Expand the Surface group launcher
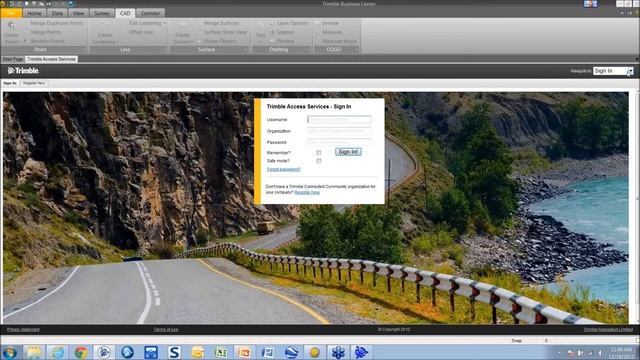640x360 pixels. point(246,50)
